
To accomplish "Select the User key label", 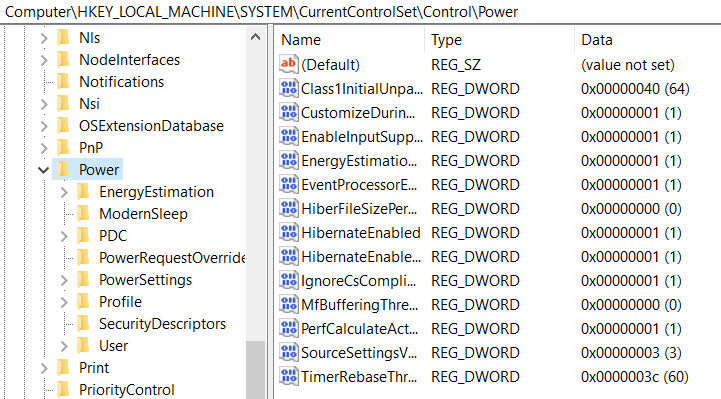I will (x=114, y=346).
